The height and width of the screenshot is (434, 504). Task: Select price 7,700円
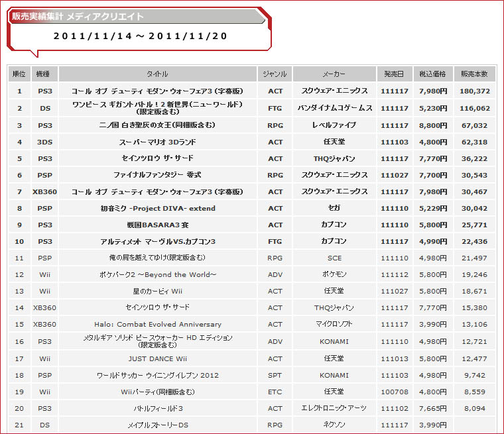click(x=433, y=176)
